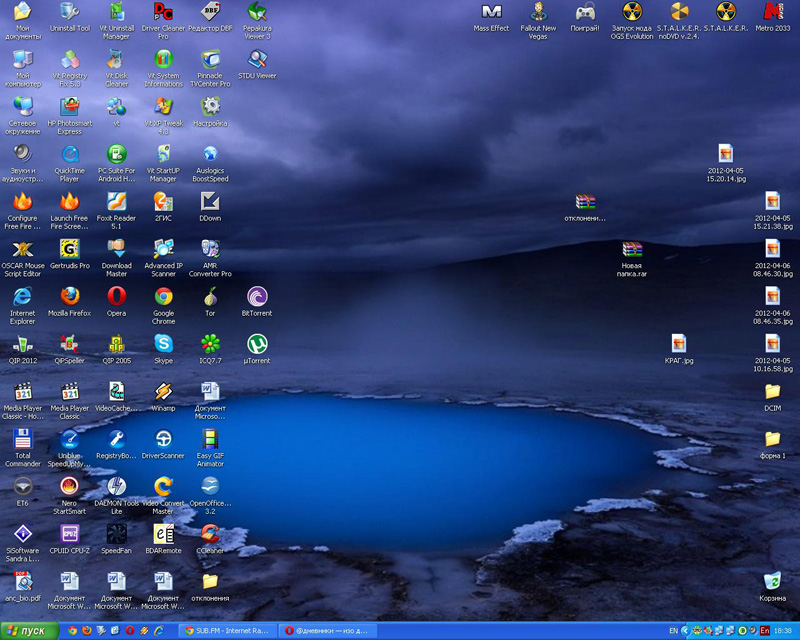Click the taskbar clock 18:38
Screen dimensions: 800x640
(x=783, y=631)
